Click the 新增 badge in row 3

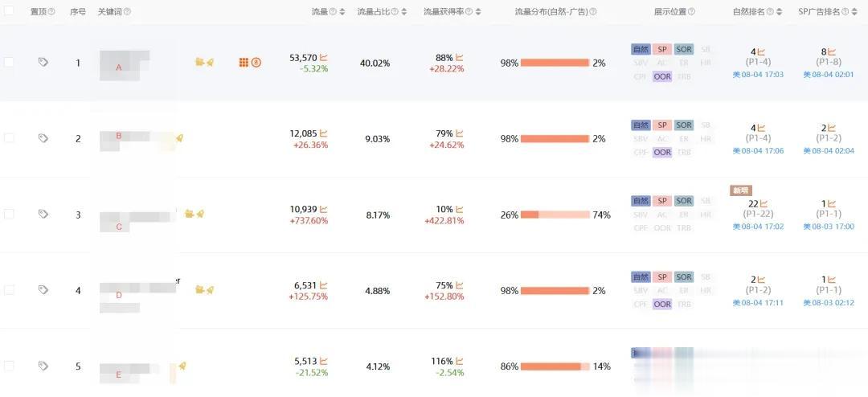click(740, 190)
